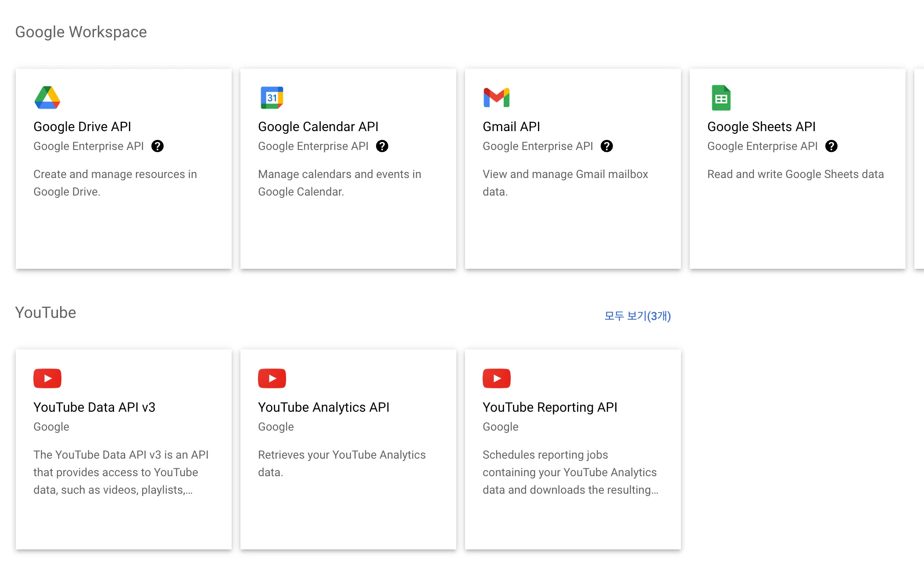The height and width of the screenshot is (563, 924).
Task: Click the 모두 보기(3개) view all link
Action: (637, 316)
